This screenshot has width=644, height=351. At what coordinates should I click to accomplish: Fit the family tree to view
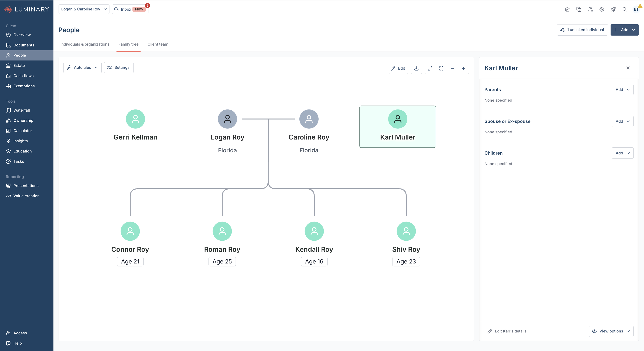(441, 68)
